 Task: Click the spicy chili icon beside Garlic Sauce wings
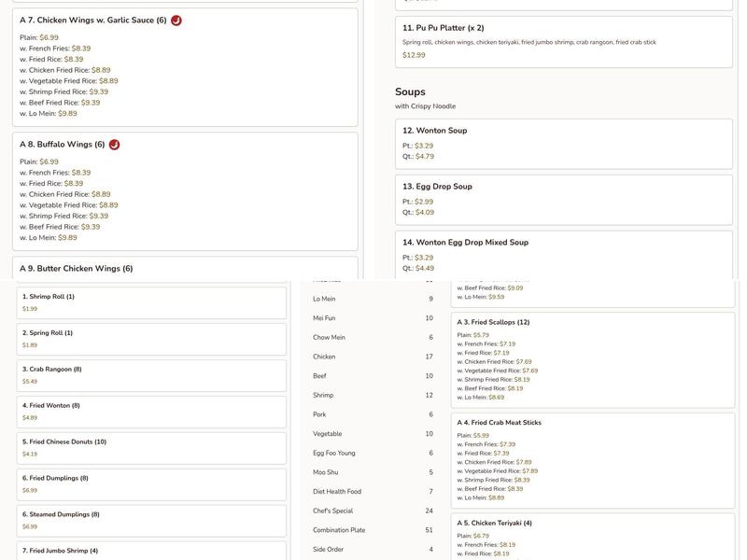176,21
